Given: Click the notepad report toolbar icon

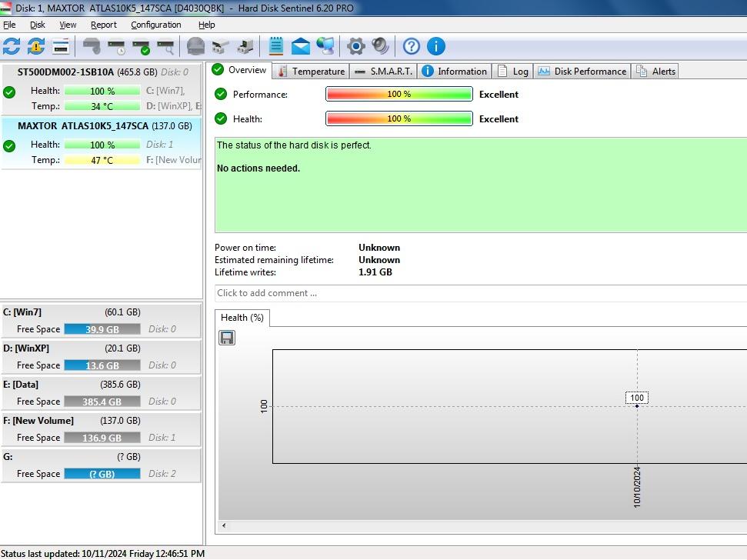Looking at the screenshot, I should tap(276, 46).
